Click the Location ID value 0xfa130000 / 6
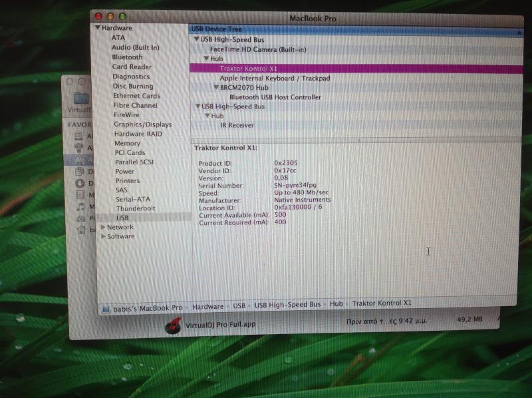 click(298, 207)
